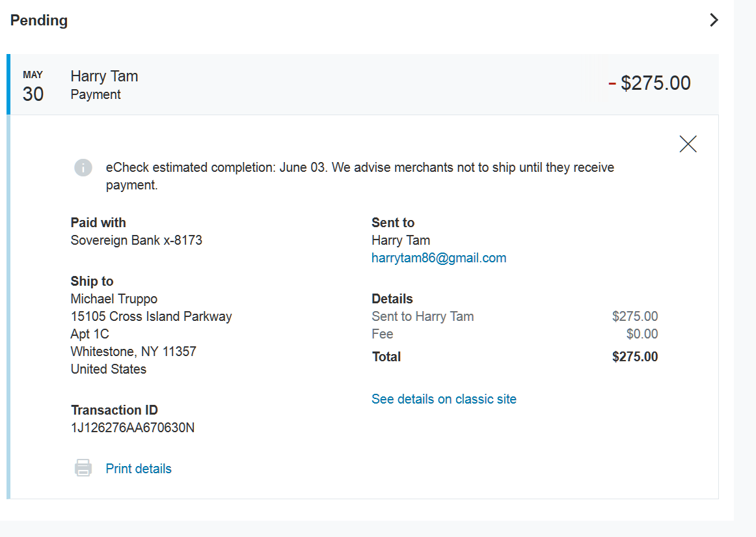Select the -$275.00 amount in header row
This screenshot has width=756, height=537.
click(x=649, y=83)
